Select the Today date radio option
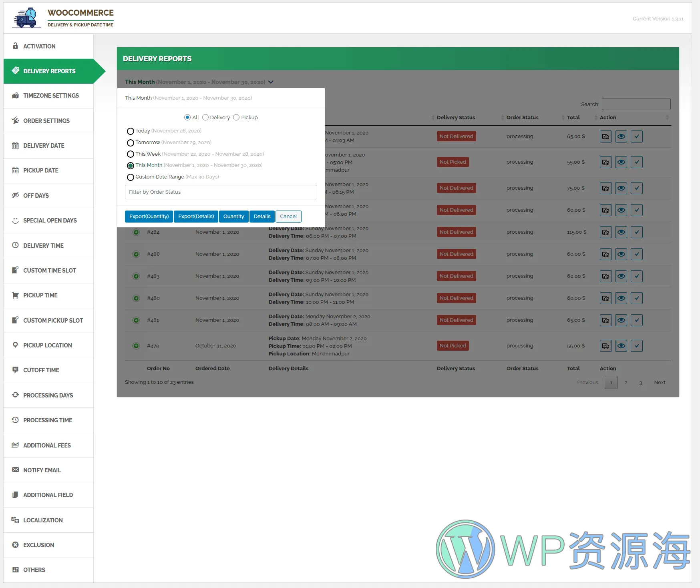The width and height of the screenshot is (700, 588). [x=131, y=131]
